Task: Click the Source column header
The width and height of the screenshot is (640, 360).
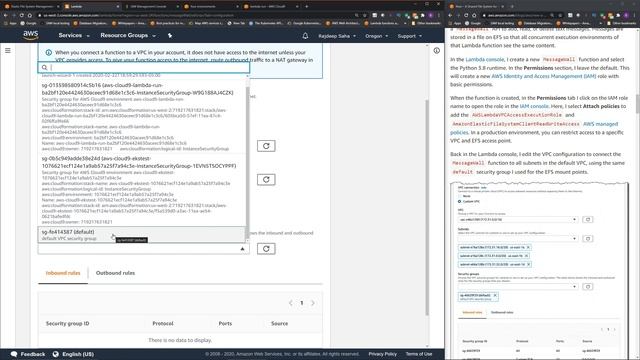Action: pyautogui.click(x=280, y=323)
